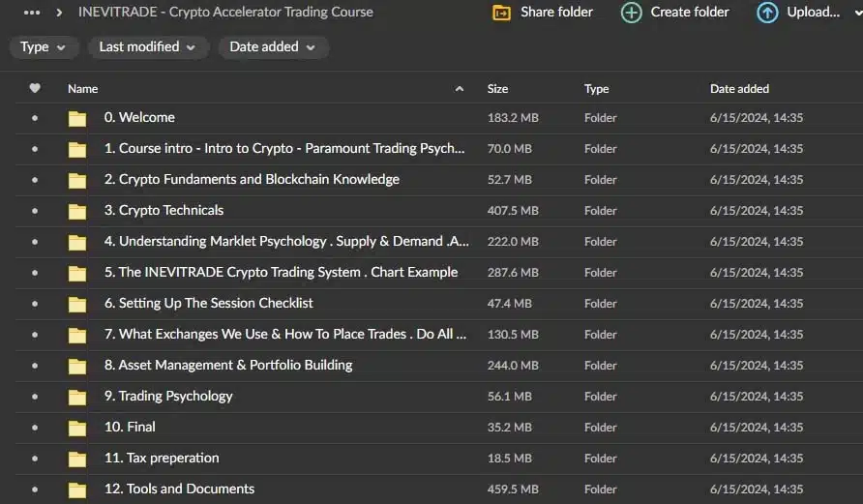Click the Create folder plus icon
This screenshot has height=504, width=863.
[632, 13]
